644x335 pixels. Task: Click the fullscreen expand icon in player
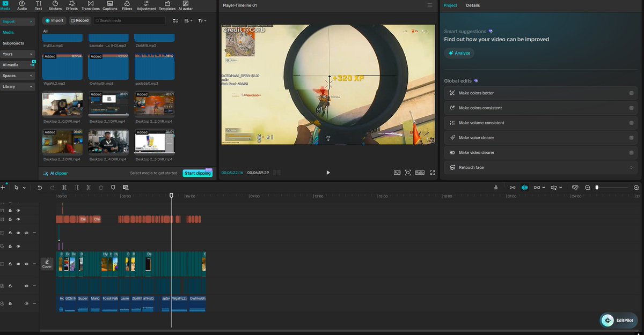[x=433, y=173]
